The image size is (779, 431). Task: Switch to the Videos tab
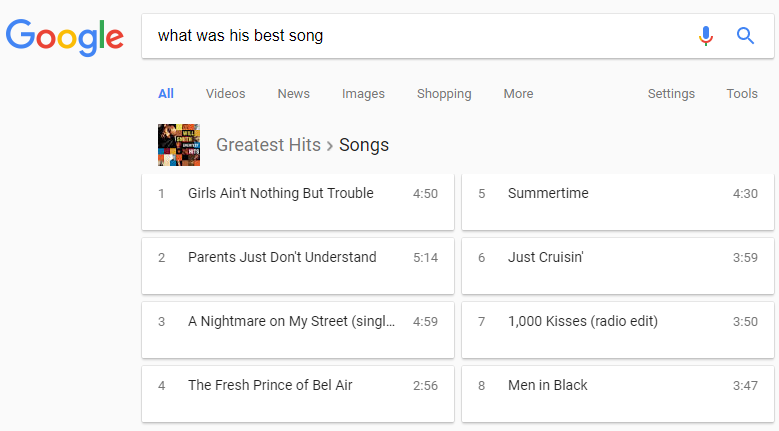[x=226, y=94]
